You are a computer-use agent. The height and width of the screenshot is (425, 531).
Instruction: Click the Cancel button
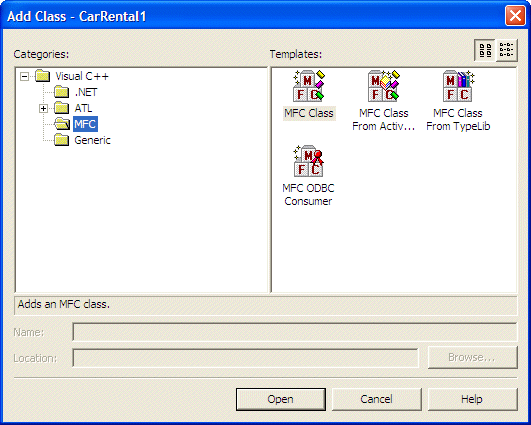pyautogui.click(x=377, y=399)
